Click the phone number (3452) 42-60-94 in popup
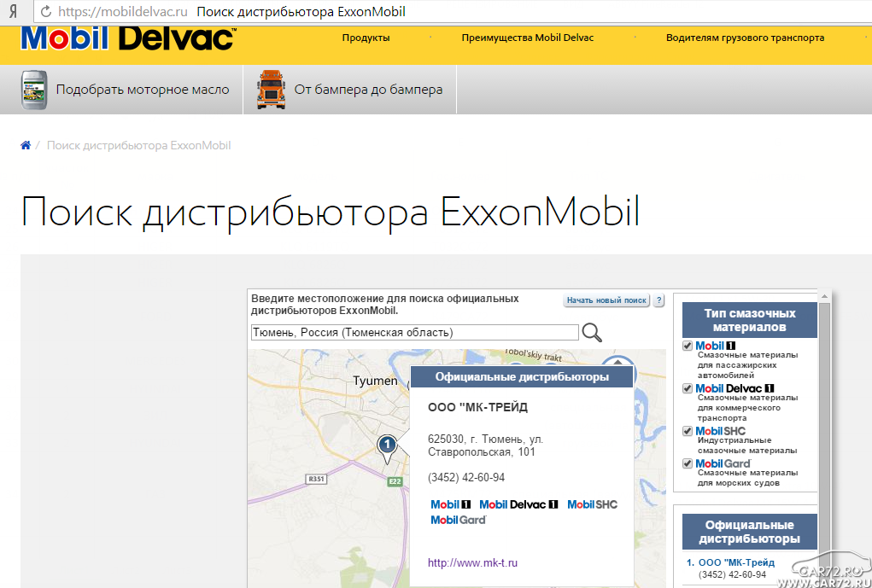This screenshot has height=588, width=872. [466, 477]
